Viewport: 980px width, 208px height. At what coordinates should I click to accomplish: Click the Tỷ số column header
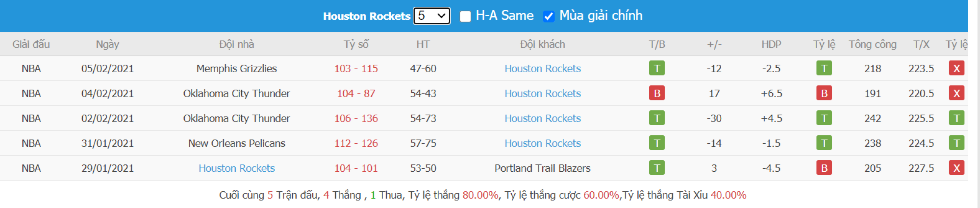[x=356, y=44]
